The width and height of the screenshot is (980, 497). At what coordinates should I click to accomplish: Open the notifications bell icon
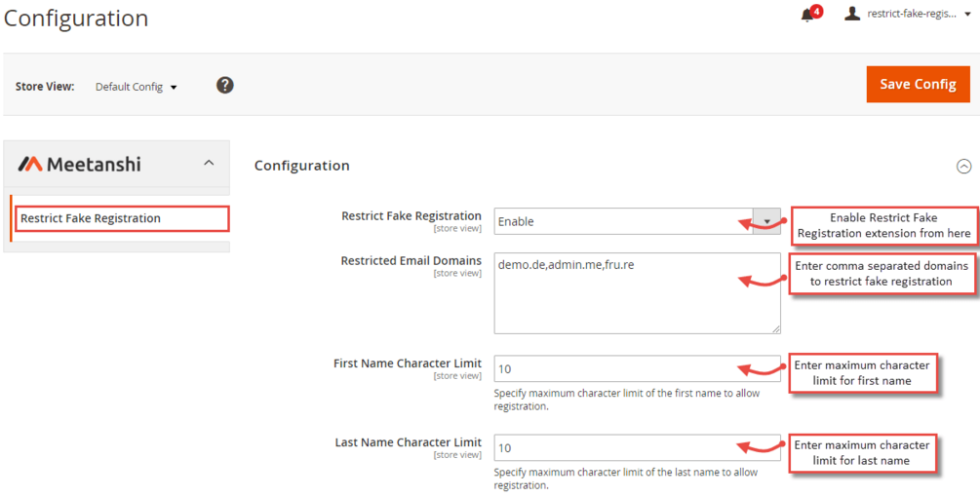click(x=807, y=16)
